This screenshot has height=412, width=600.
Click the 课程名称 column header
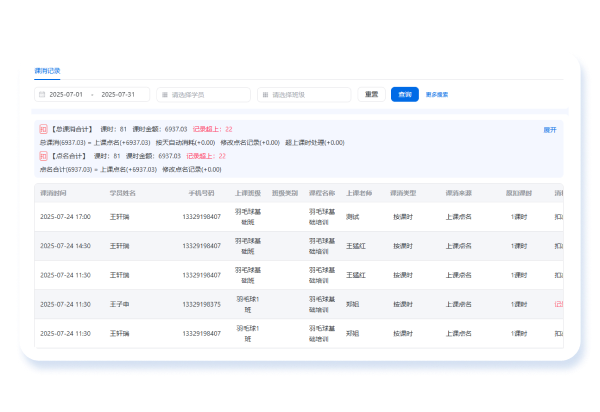pyautogui.click(x=322, y=193)
